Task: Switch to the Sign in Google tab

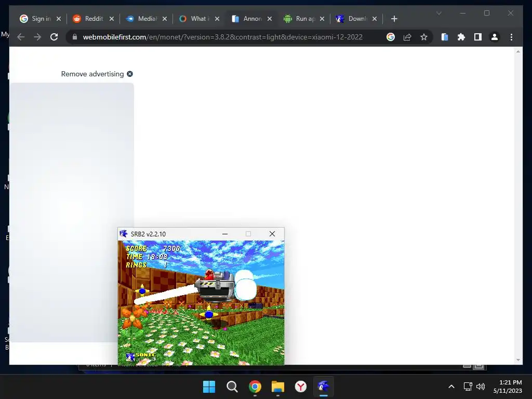Action: (x=35, y=19)
